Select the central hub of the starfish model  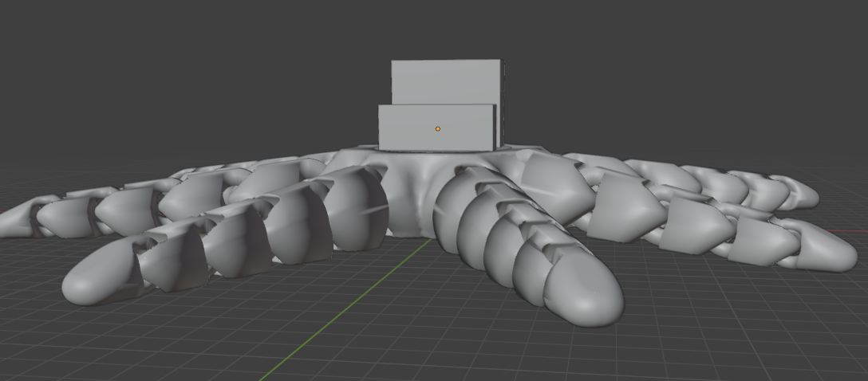coord(417,190)
